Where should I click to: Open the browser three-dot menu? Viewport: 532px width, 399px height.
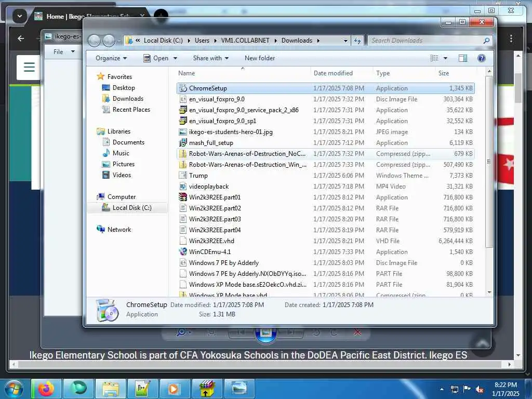click(x=511, y=38)
